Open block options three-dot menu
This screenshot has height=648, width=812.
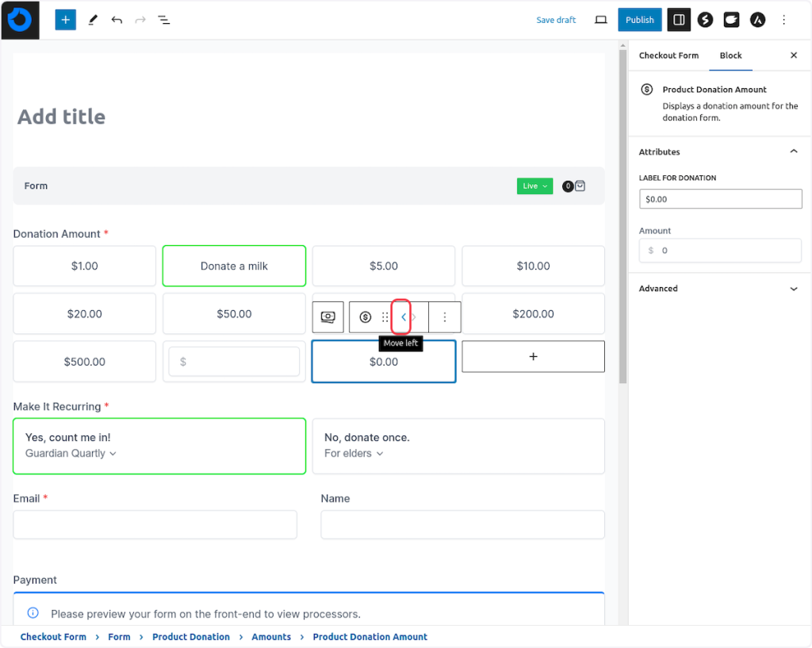pos(445,317)
